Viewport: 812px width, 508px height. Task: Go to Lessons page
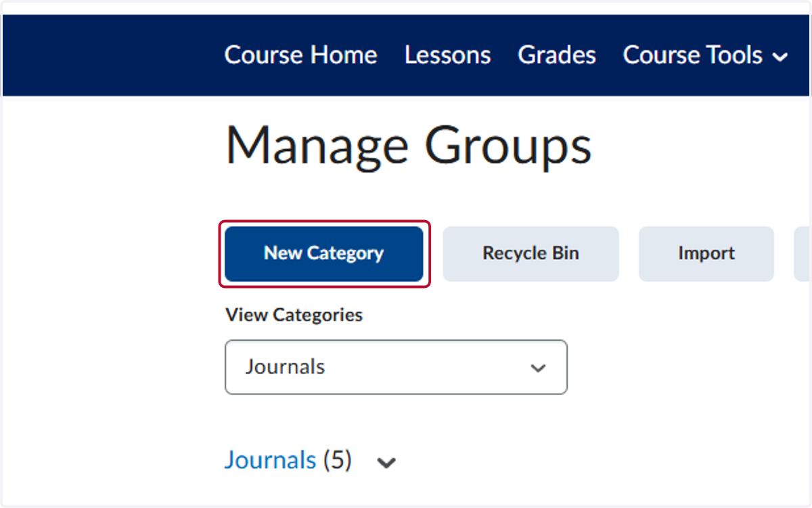(x=447, y=55)
